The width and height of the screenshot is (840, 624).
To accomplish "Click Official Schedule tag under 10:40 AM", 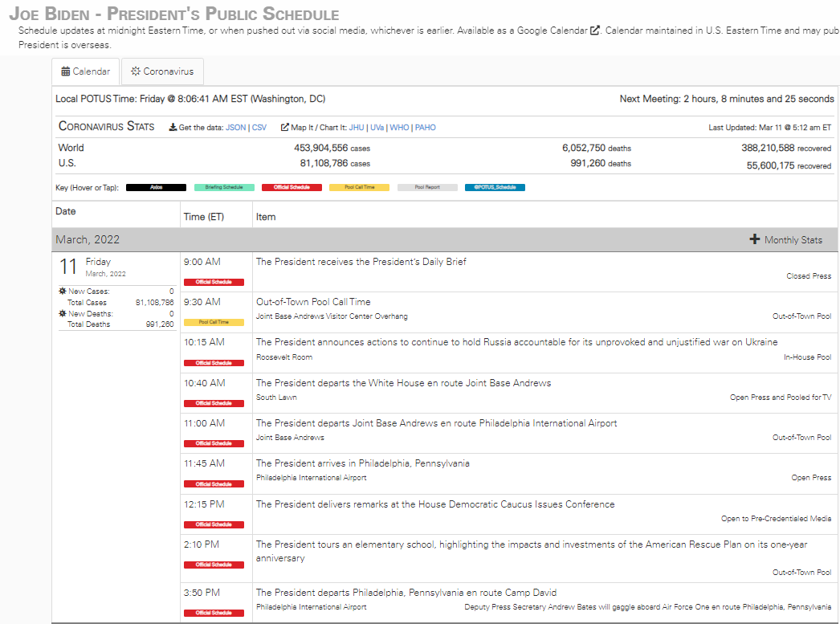I will click(214, 403).
